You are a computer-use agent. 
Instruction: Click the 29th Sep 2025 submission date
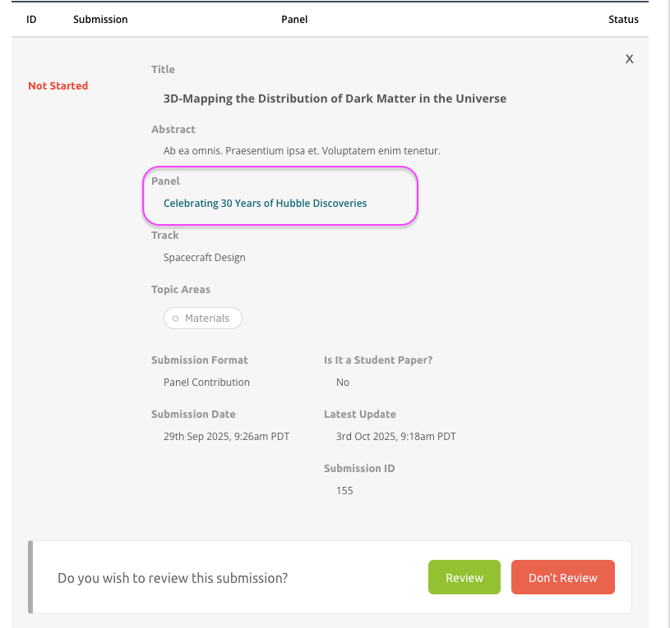[x=226, y=436]
